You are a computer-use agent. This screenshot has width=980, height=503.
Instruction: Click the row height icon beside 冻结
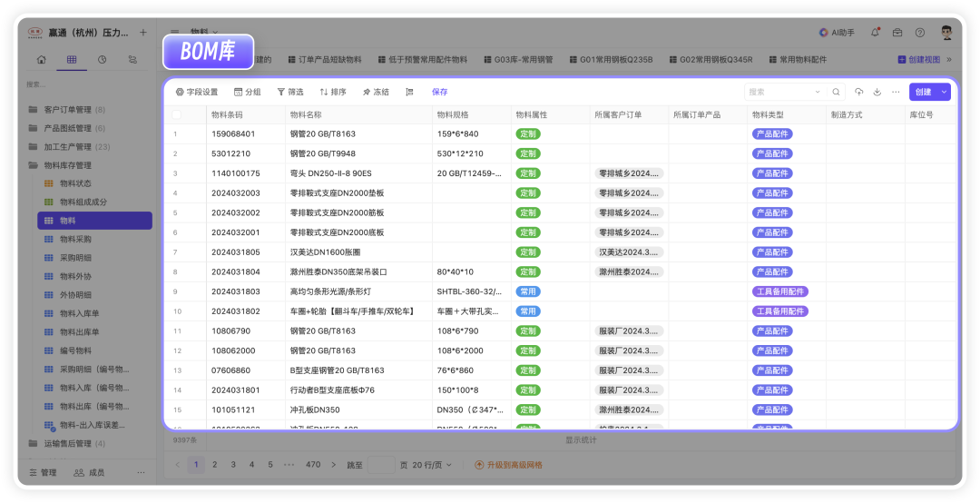click(409, 92)
